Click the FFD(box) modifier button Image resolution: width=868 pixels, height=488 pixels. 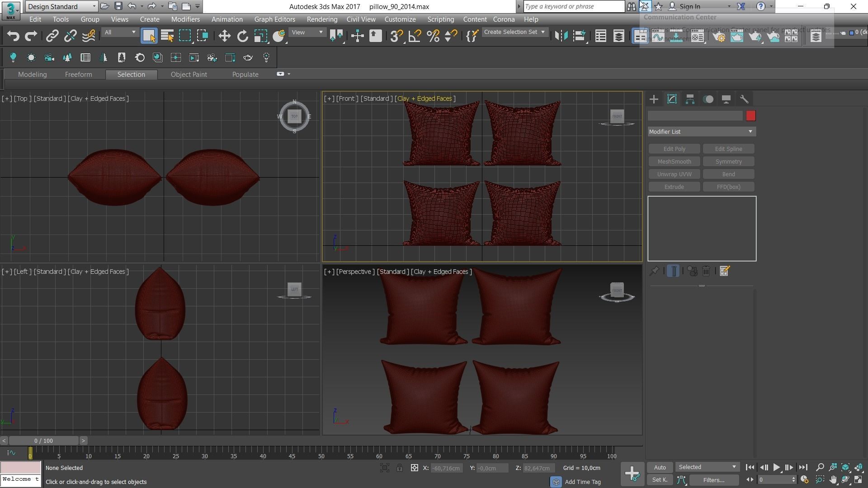pos(728,187)
